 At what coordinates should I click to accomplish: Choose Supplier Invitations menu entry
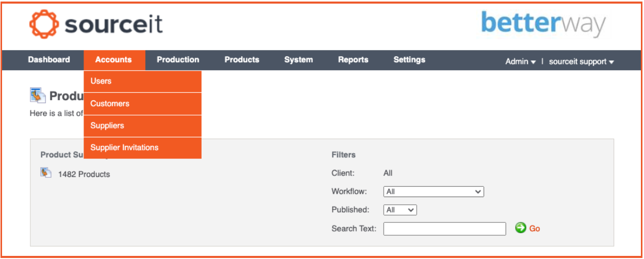[142, 148]
